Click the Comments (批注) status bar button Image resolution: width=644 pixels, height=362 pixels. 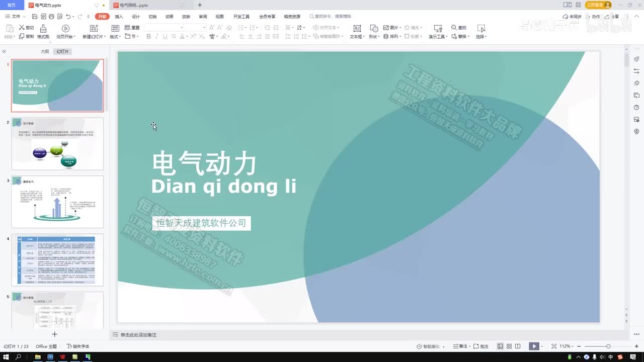(480, 346)
